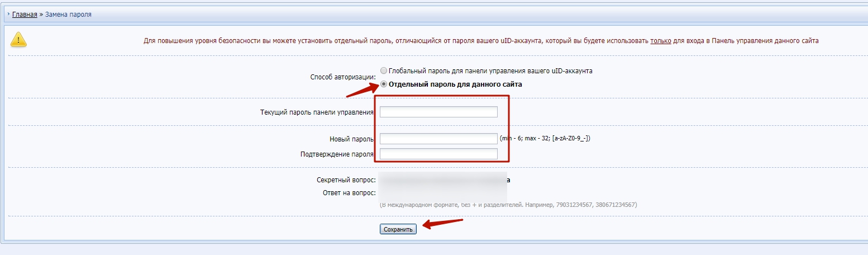Select the Глобальный пароль radio button
This screenshot has width=868, height=255.
pos(383,71)
